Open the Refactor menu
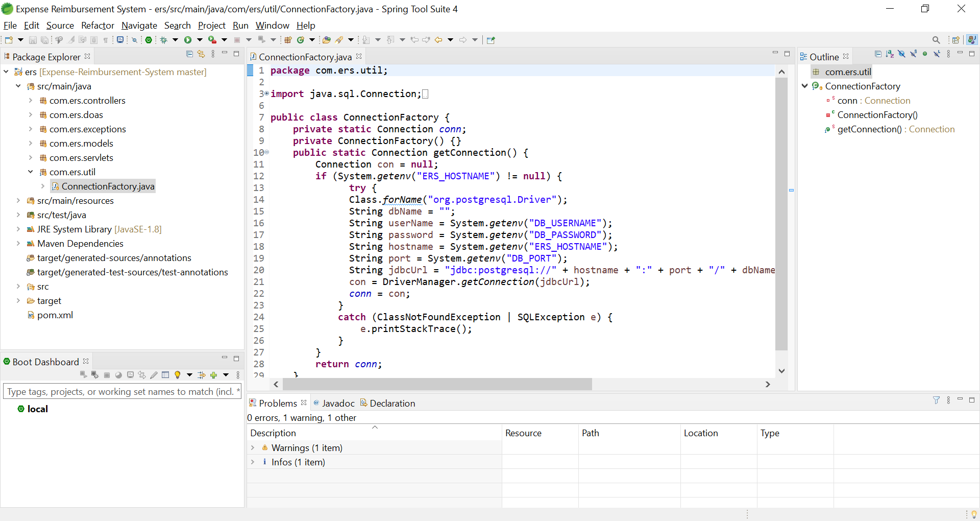Screen dimensions: 980x521 (x=97, y=26)
